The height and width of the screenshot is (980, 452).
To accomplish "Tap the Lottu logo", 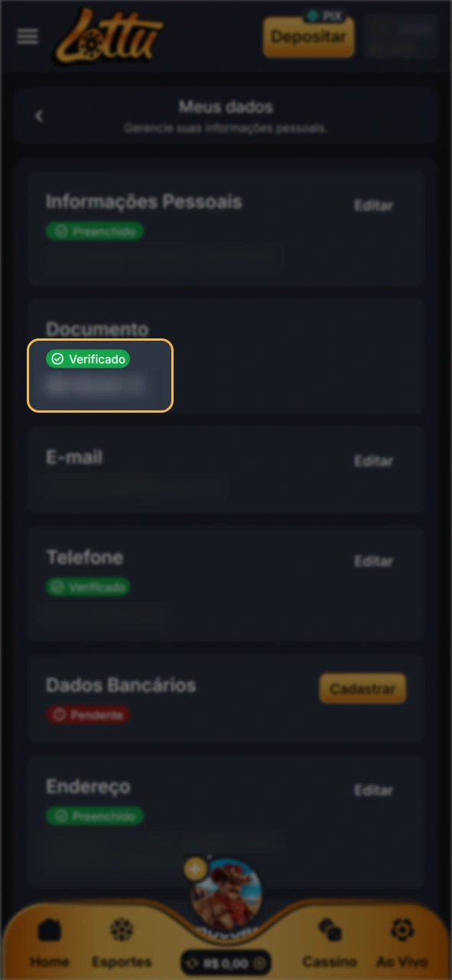I will tap(108, 35).
